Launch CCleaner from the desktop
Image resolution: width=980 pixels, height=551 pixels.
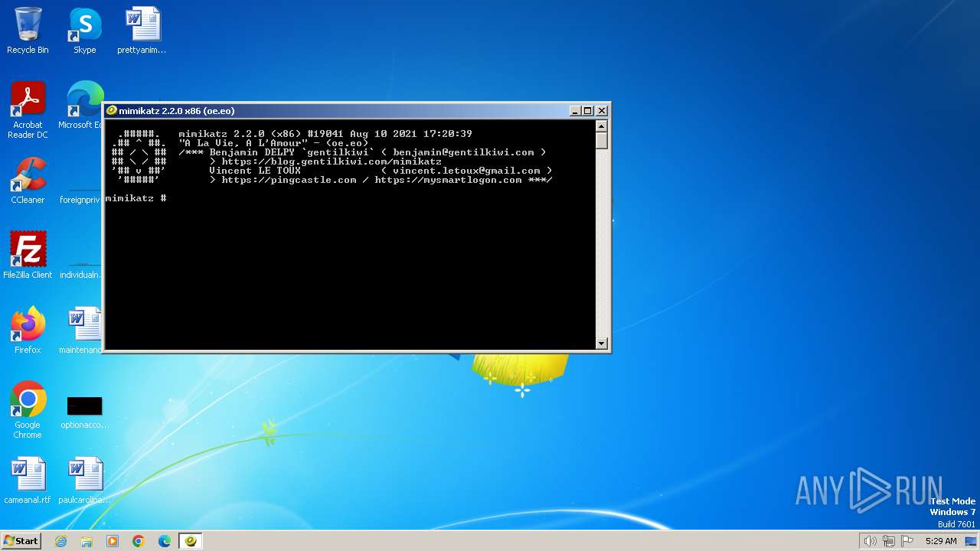click(x=28, y=181)
